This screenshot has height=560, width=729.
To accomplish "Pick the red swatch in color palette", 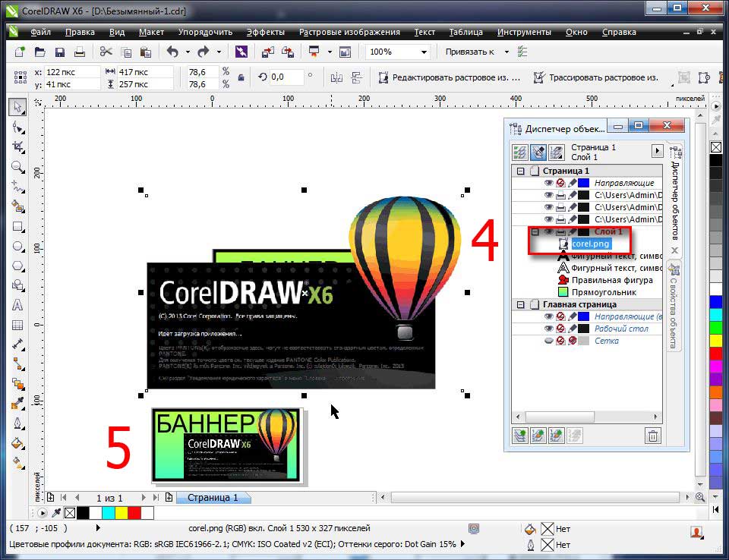I will (715, 352).
